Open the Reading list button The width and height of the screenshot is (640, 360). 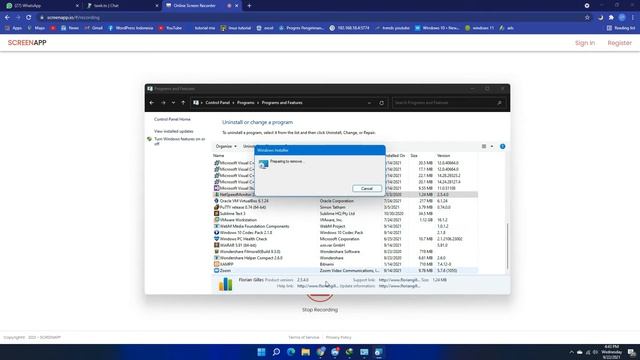[621, 28]
